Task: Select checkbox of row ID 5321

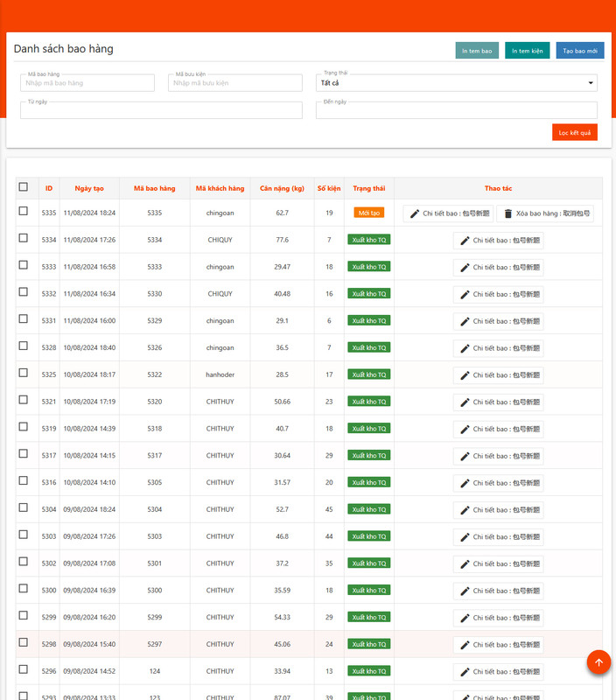Action: tap(24, 400)
